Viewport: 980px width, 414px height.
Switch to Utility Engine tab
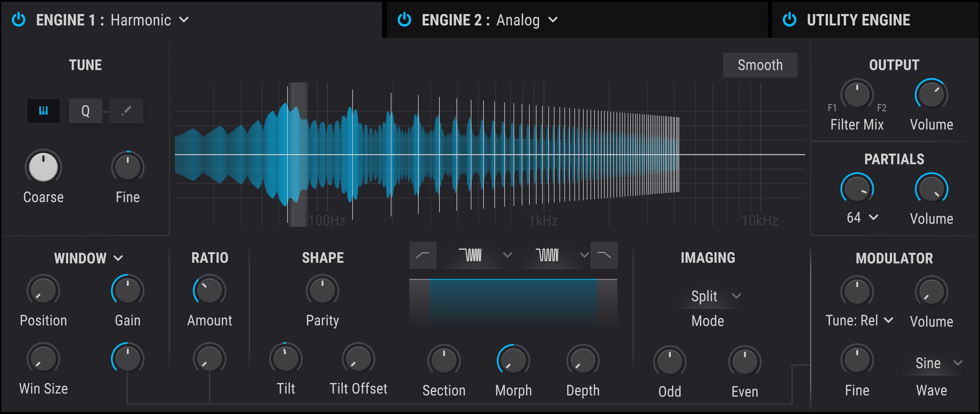point(875,20)
